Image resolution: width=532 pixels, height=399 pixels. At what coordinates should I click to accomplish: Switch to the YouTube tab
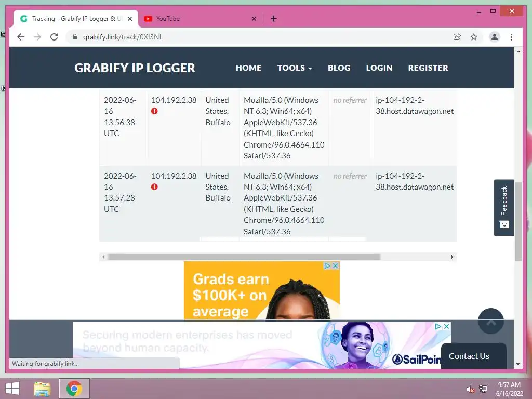(x=199, y=19)
